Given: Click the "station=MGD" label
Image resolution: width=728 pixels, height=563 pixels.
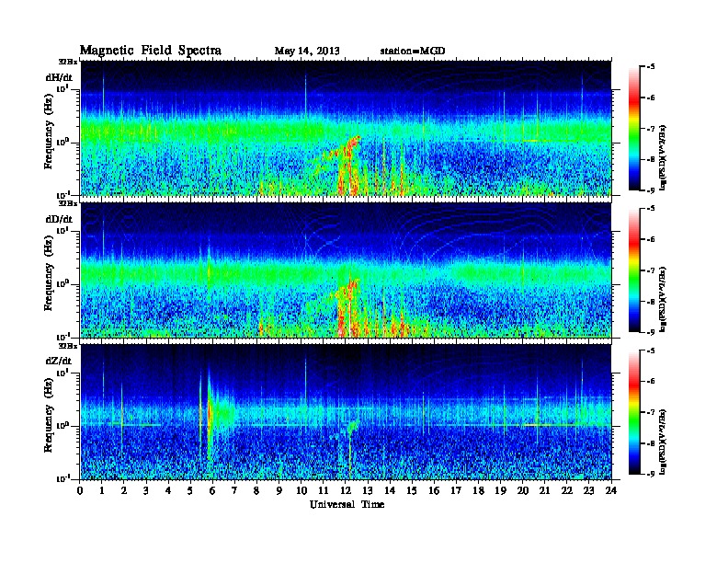Looking at the screenshot, I should 413,51.
